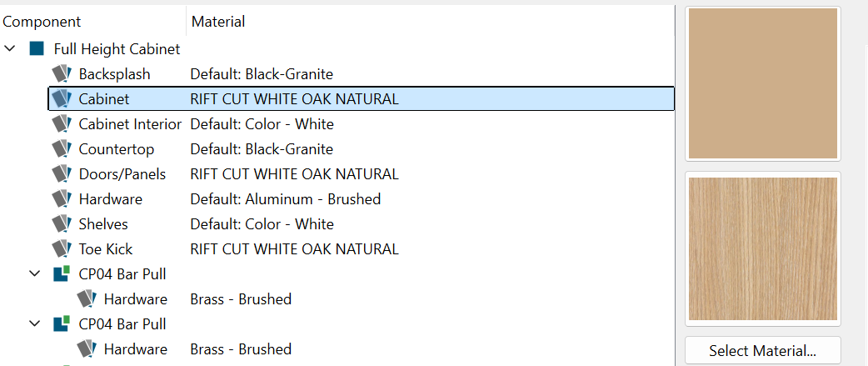This screenshot has width=868, height=366.
Task: Click the Backsplash material icon
Action: click(x=62, y=73)
